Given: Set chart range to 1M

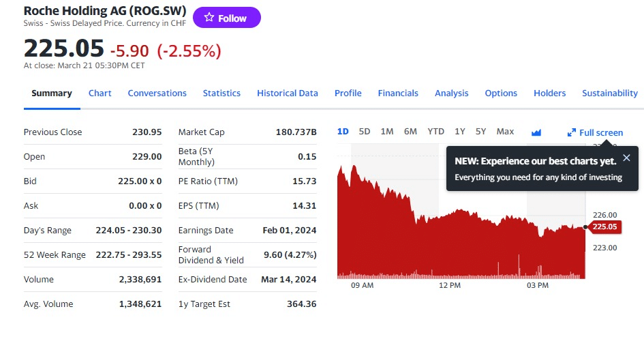Looking at the screenshot, I should tap(387, 132).
